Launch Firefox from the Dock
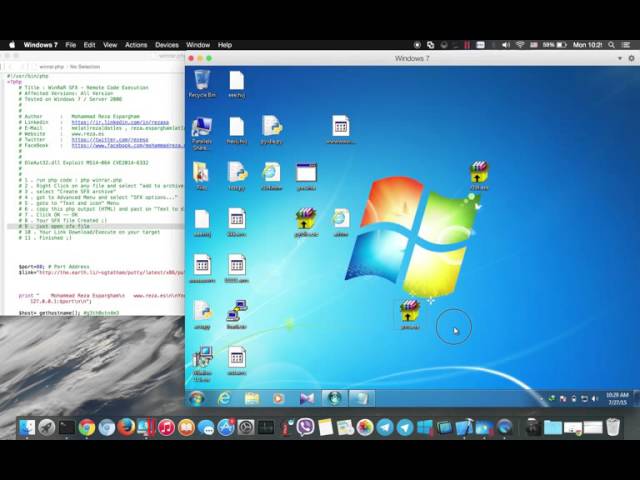 tap(127, 427)
